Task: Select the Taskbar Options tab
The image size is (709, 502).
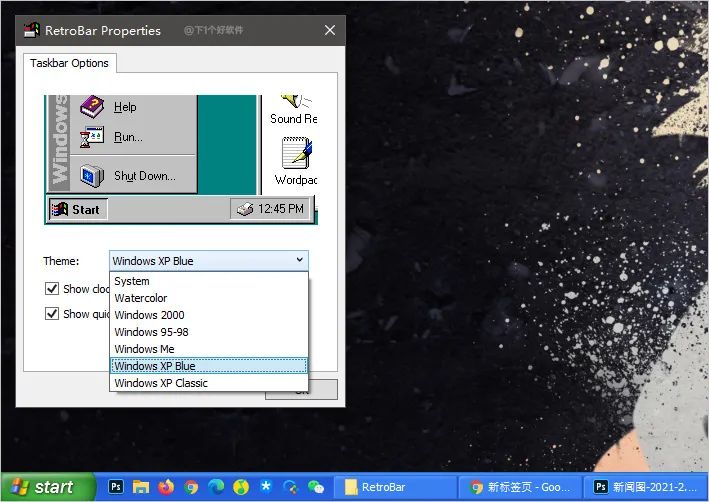Action: (69, 63)
